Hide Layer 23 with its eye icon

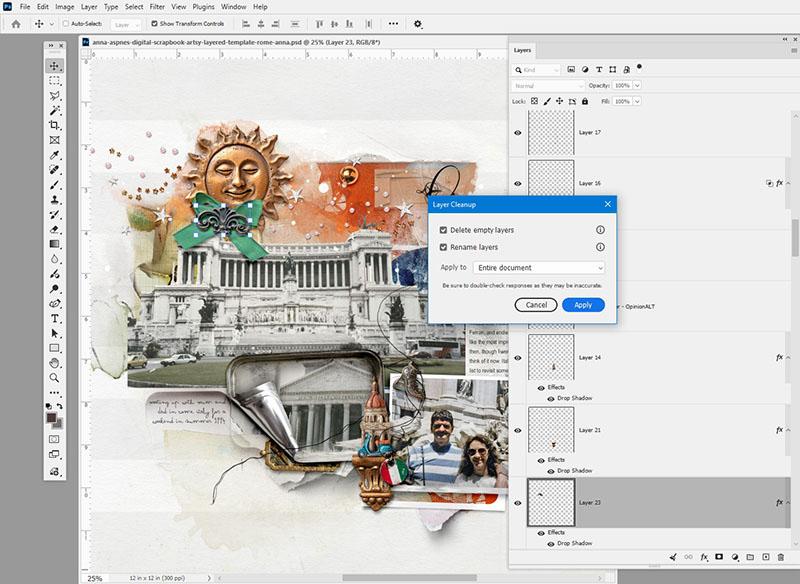tap(518, 503)
